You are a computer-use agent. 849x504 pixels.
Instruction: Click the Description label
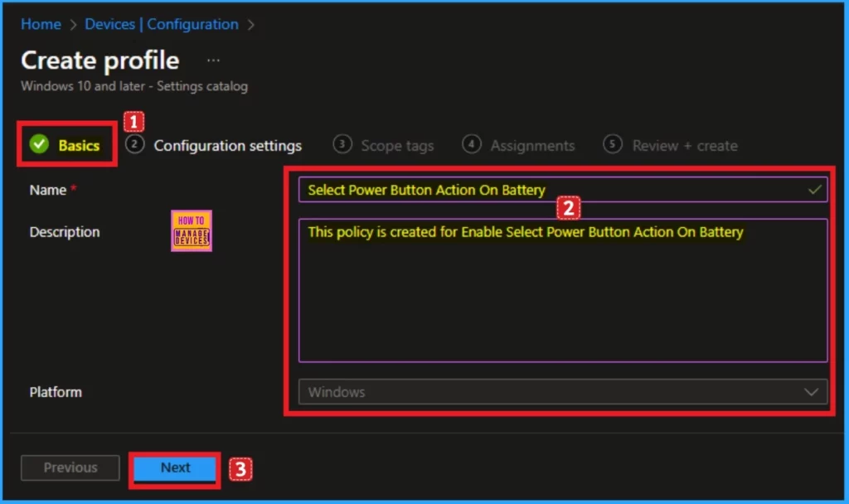pos(65,232)
